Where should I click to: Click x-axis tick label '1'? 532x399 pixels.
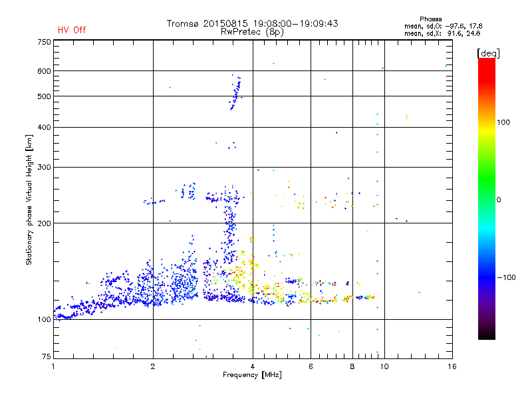(x=53, y=366)
